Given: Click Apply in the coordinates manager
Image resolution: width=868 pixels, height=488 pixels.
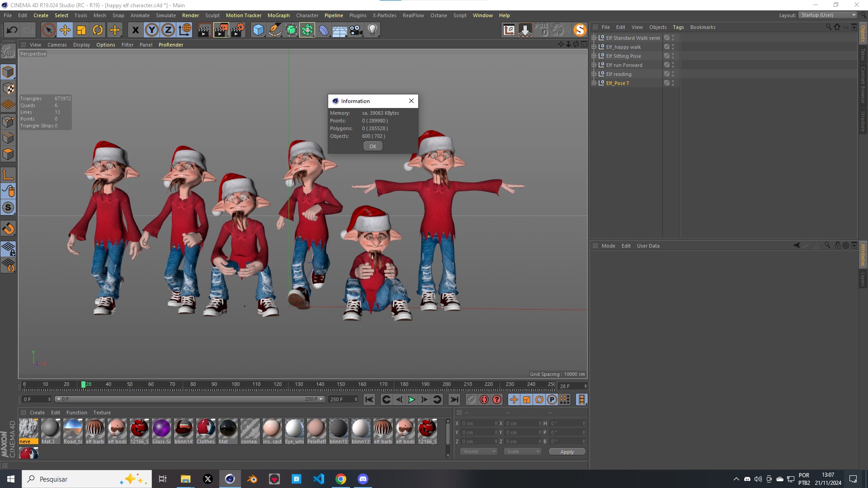Looking at the screenshot, I should coord(567,452).
